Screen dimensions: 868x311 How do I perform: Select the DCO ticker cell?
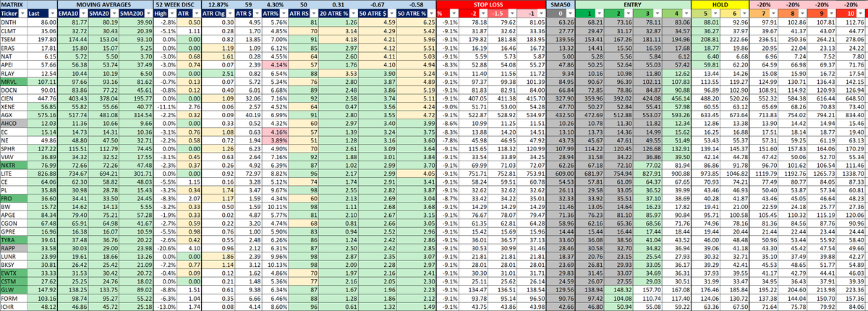tap(14, 90)
